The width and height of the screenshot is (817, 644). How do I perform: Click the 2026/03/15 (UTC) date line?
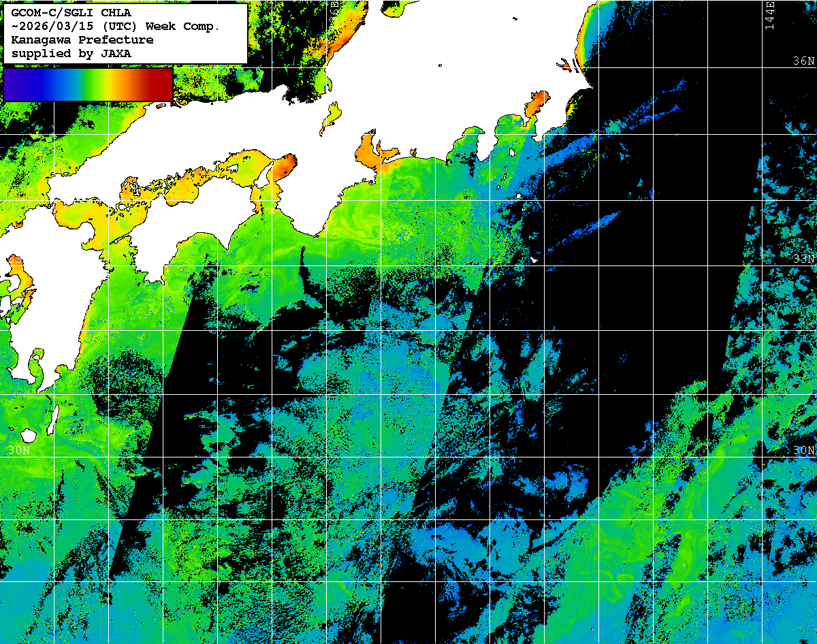(115, 26)
